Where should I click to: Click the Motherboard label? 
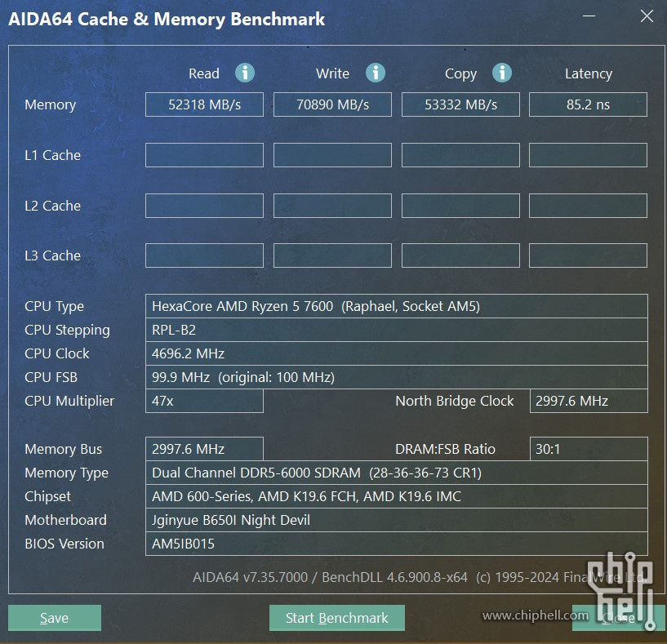pos(65,520)
